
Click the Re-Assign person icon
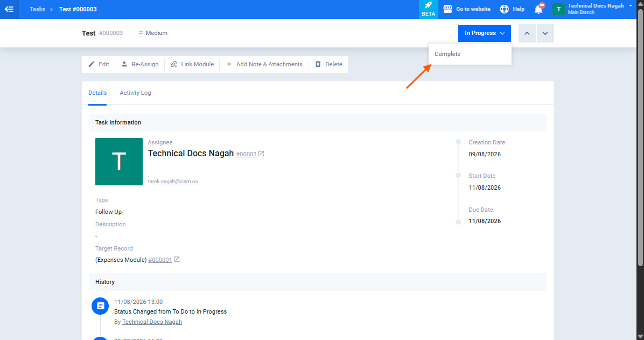(124, 64)
